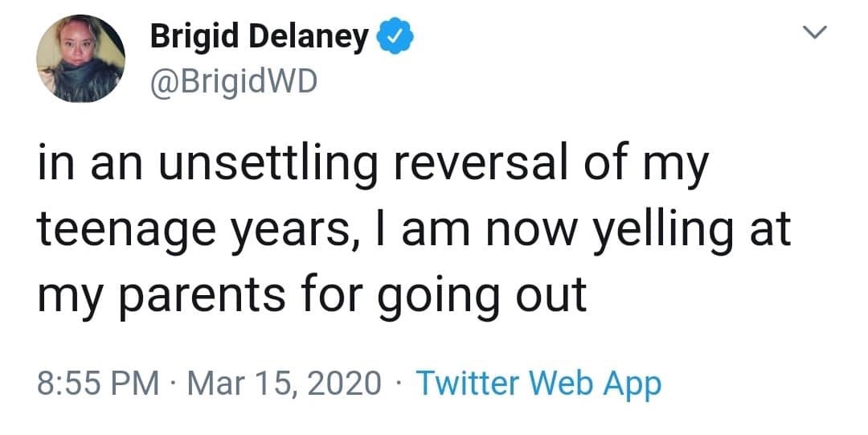The height and width of the screenshot is (435, 868).
Task: Open the Brigid Delaney display name
Action: coord(259,37)
